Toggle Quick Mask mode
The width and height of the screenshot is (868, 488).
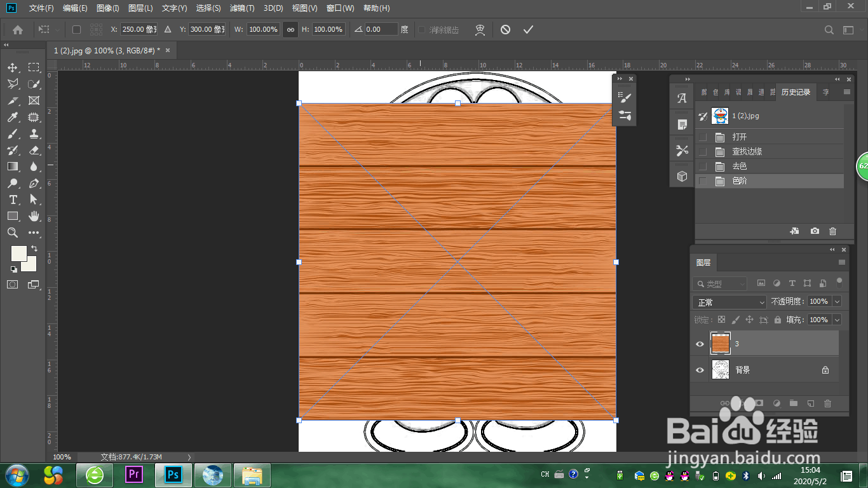[x=12, y=285]
